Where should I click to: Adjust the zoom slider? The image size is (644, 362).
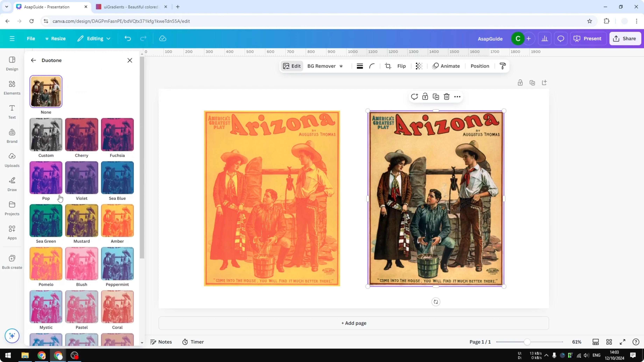tap(527, 342)
